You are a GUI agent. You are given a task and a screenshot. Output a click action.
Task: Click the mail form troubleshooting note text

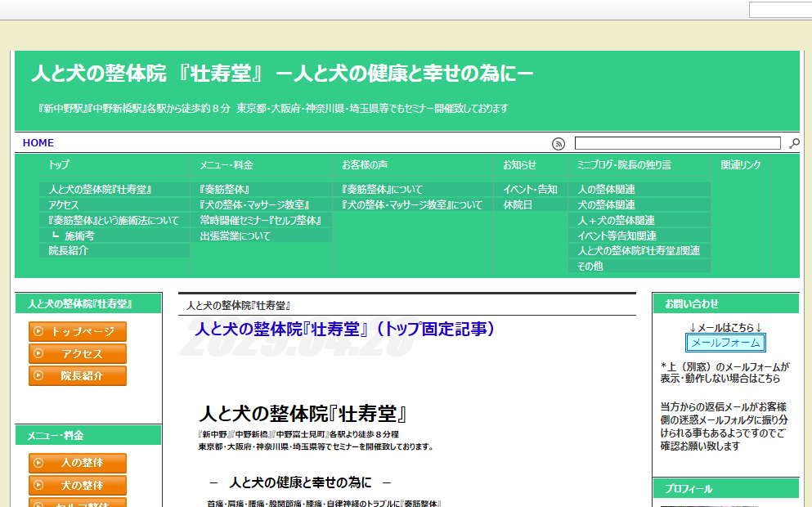(725, 373)
